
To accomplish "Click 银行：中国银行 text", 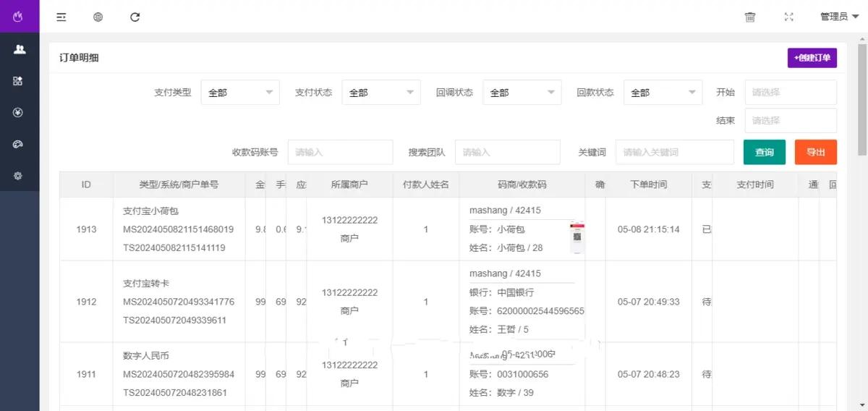I will click(x=502, y=293).
